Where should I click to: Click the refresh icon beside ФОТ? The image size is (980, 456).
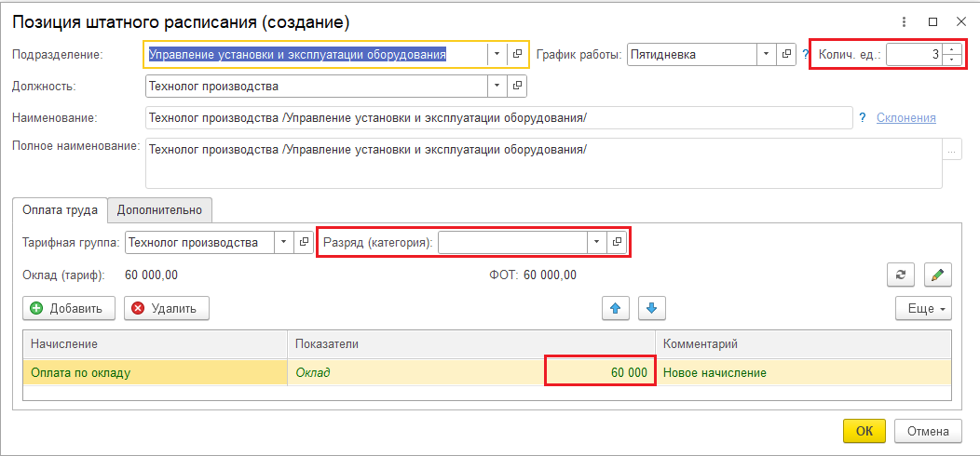pos(900,275)
